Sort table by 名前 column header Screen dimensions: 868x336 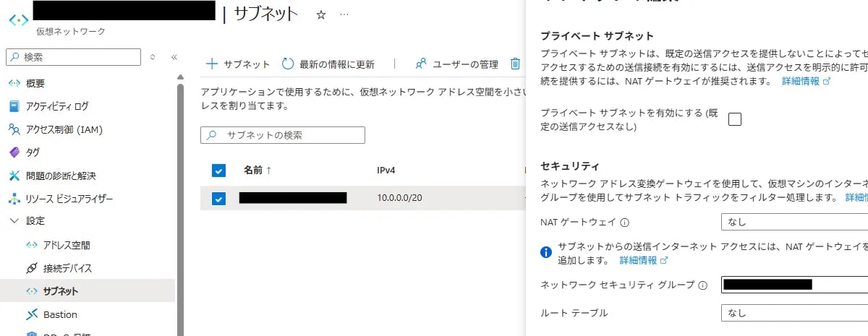click(x=258, y=171)
